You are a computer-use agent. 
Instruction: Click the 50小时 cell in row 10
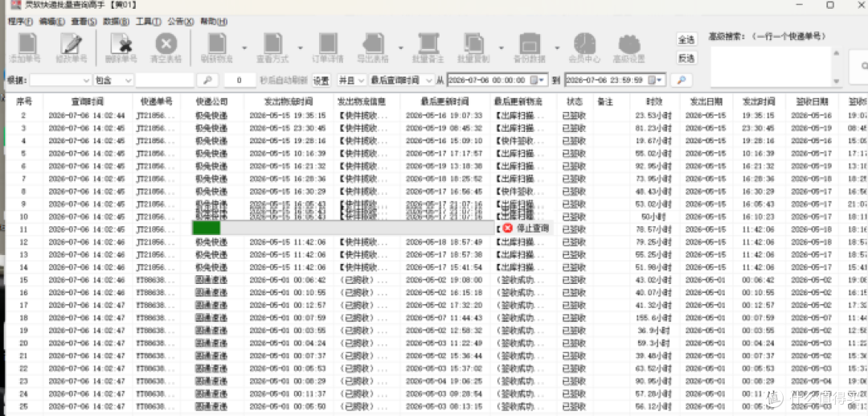(654, 216)
